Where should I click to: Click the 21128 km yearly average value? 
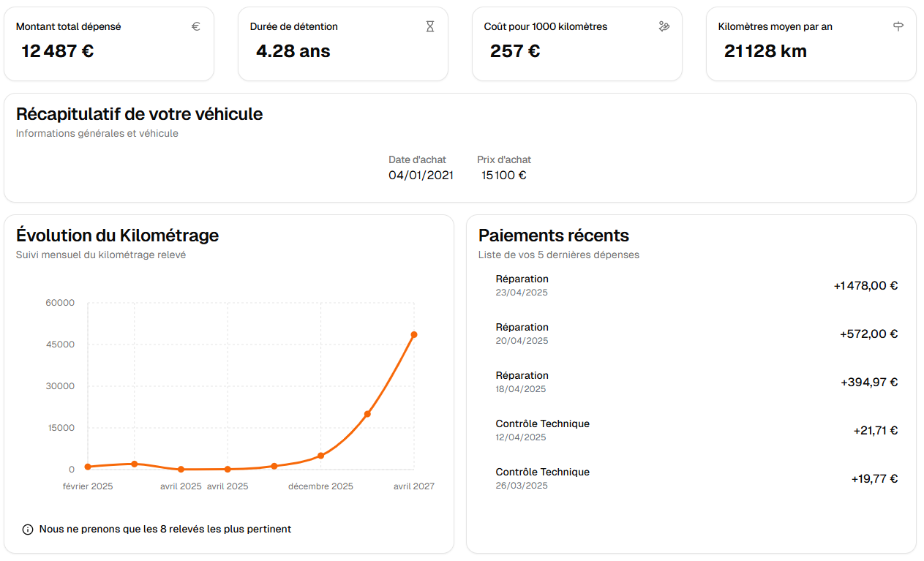765,51
